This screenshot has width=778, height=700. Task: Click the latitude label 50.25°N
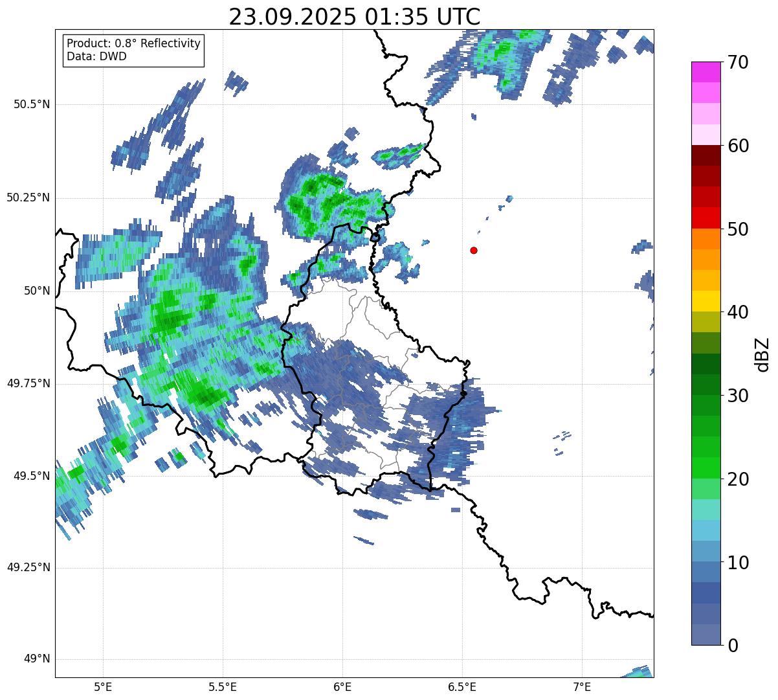(x=28, y=198)
